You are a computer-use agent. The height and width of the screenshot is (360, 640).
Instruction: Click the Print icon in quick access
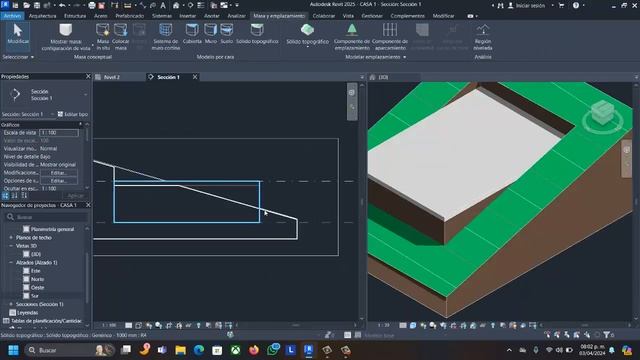[92, 5]
